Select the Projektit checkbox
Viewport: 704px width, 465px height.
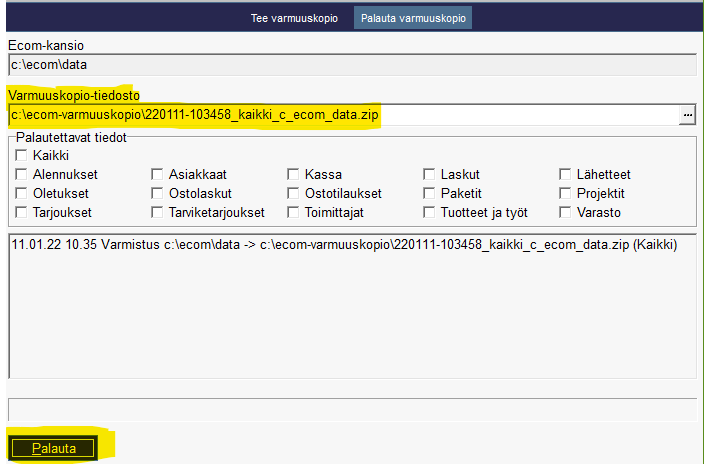565,193
